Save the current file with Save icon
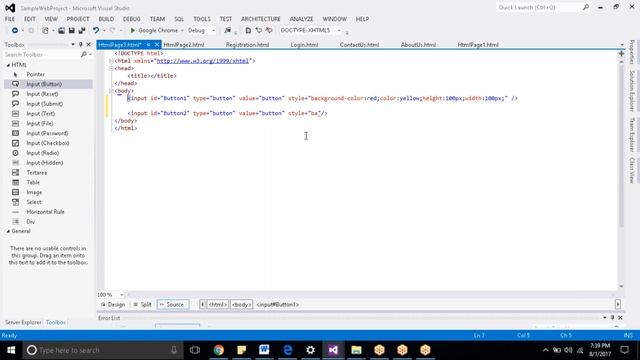Viewport: 640px width, 360px height. pyautogui.click(x=71, y=31)
